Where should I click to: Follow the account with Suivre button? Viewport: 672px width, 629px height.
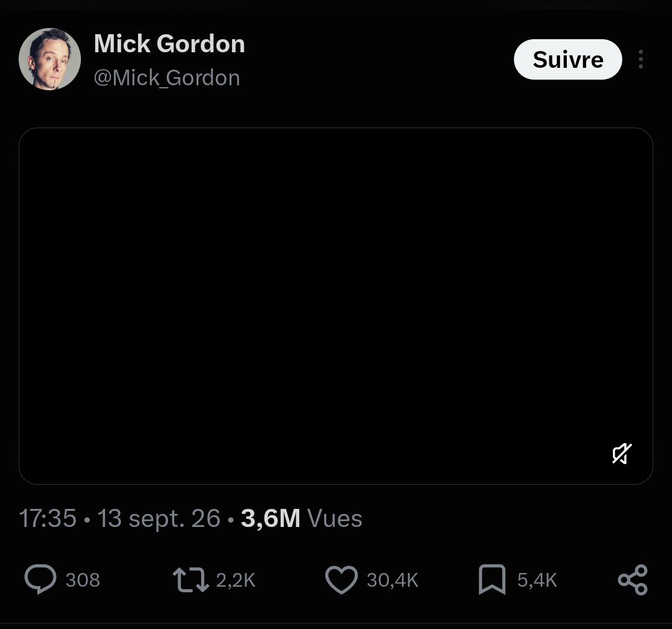(x=568, y=59)
